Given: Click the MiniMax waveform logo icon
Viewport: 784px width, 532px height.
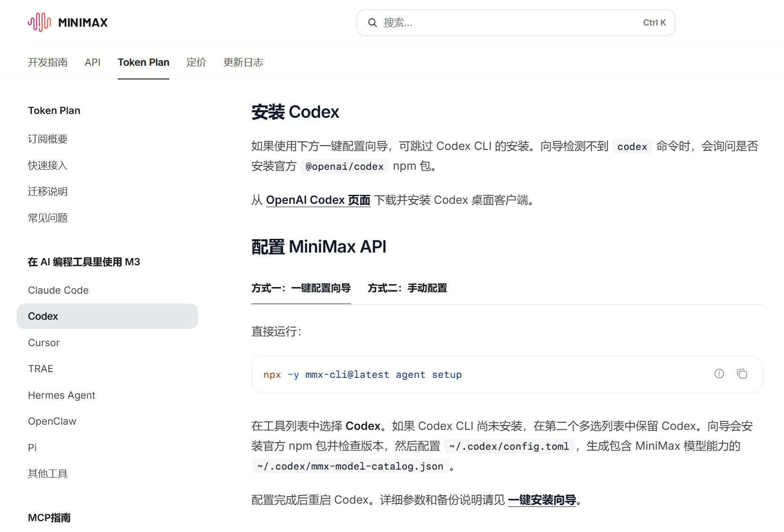Looking at the screenshot, I should (39, 22).
